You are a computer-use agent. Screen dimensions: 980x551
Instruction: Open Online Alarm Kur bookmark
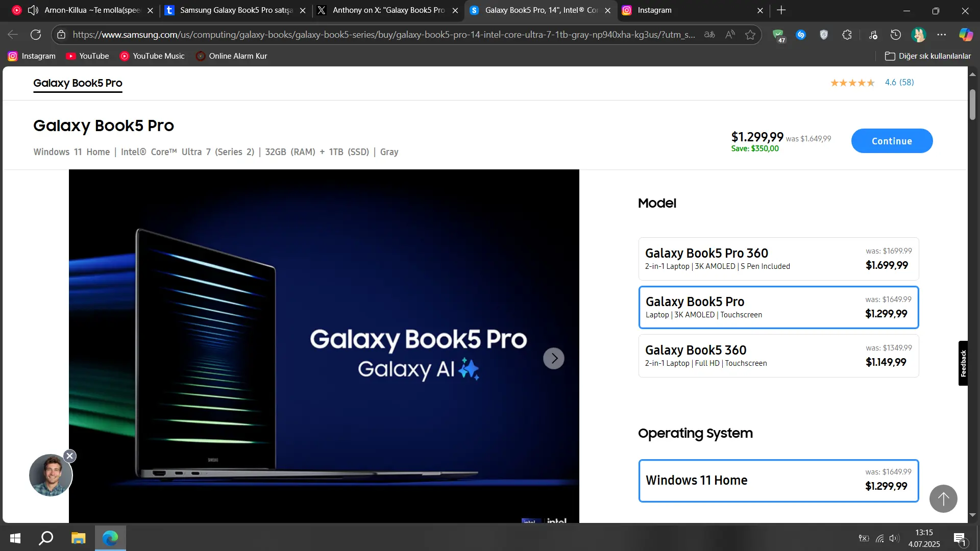coord(232,56)
